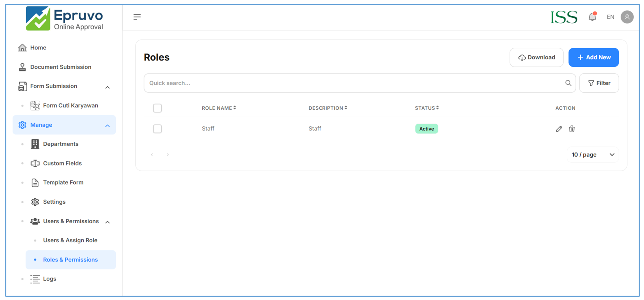Click the user avatar icon
The width and height of the screenshot is (644, 300).
click(627, 17)
